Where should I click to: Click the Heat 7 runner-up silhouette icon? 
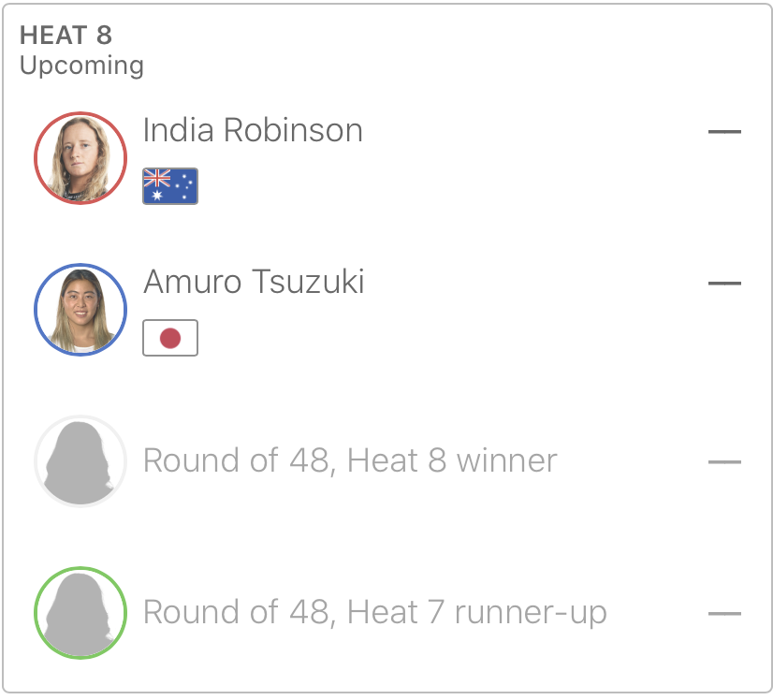pyautogui.click(x=80, y=613)
